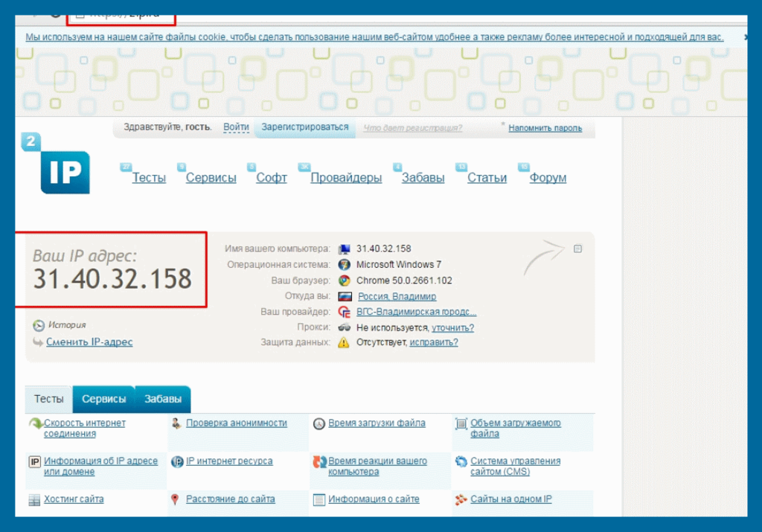This screenshot has width=762, height=532.
Task: Switch to the Сервисы tab
Action: [103, 399]
